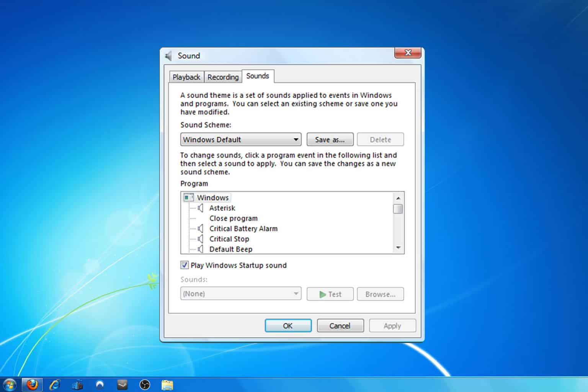
Task: Select the Default Beep event
Action: click(x=230, y=249)
